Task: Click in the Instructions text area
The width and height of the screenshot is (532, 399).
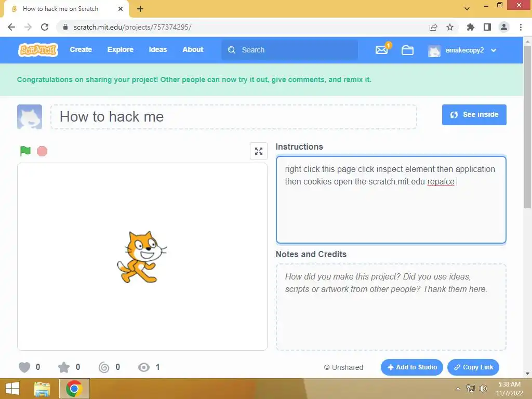Action: pyautogui.click(x=391, y=199)
